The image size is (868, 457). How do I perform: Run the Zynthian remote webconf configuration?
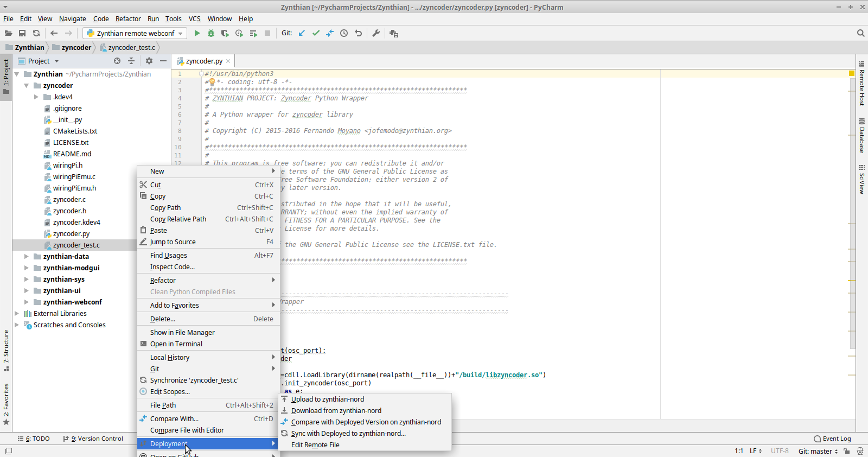(x=197, y=33)
